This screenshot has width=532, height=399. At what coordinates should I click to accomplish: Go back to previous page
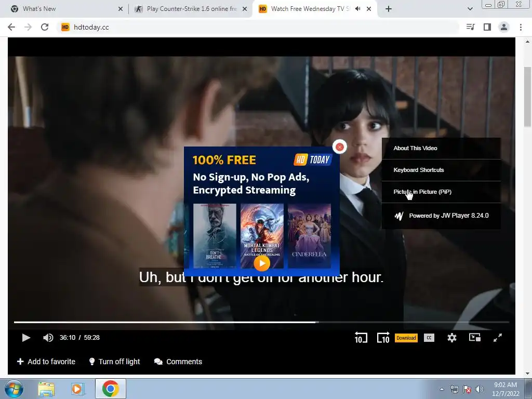click(x=11, y=27)
